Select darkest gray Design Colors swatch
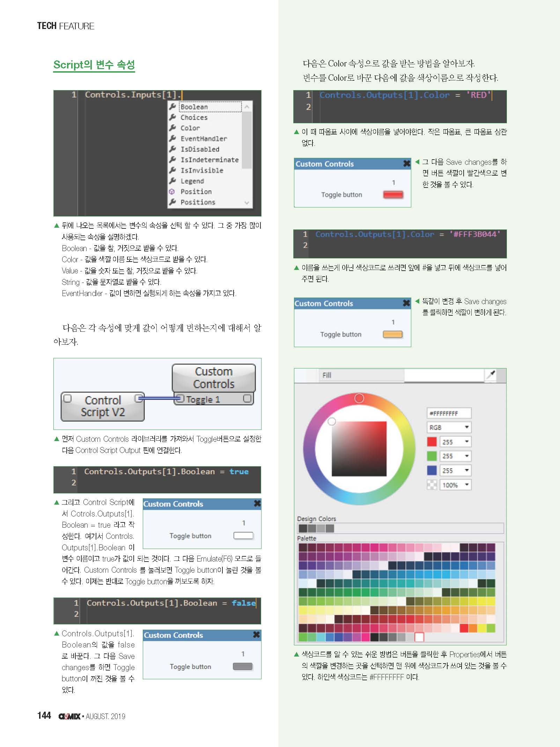Image resolution: width=560 pixels, height=747 pixels. click(x=303, y=528)
